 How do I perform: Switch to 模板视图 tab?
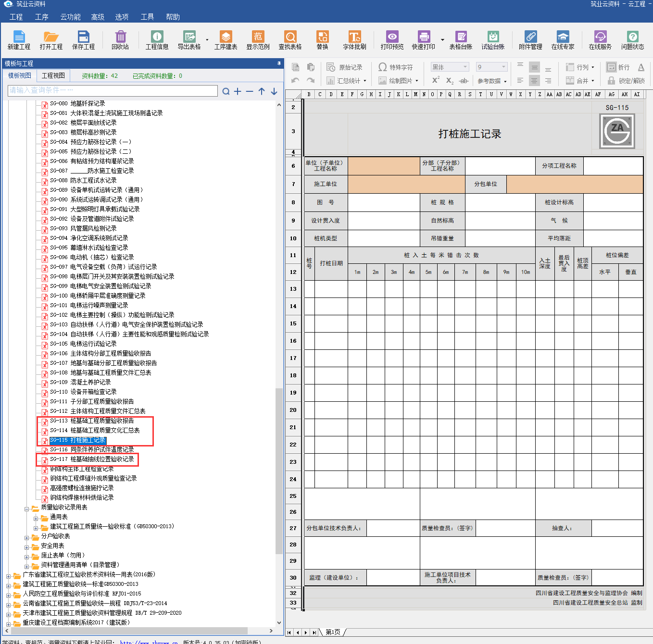pyautogui.click(x=20, y=75)
